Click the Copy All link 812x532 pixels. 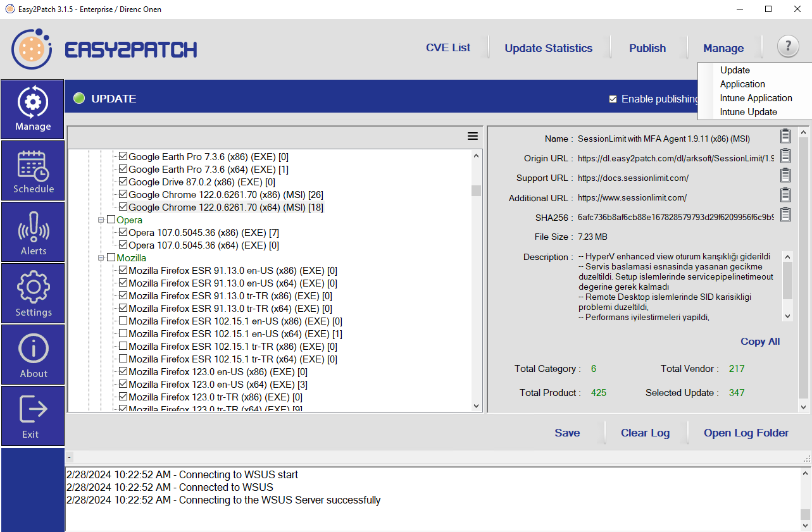pyautogui.click(x=760, y=342)
